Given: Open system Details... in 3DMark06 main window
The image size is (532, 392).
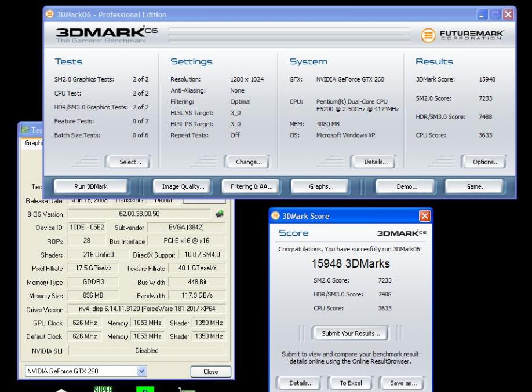Looking at the screenshot, I should click(x=374, y=162).
